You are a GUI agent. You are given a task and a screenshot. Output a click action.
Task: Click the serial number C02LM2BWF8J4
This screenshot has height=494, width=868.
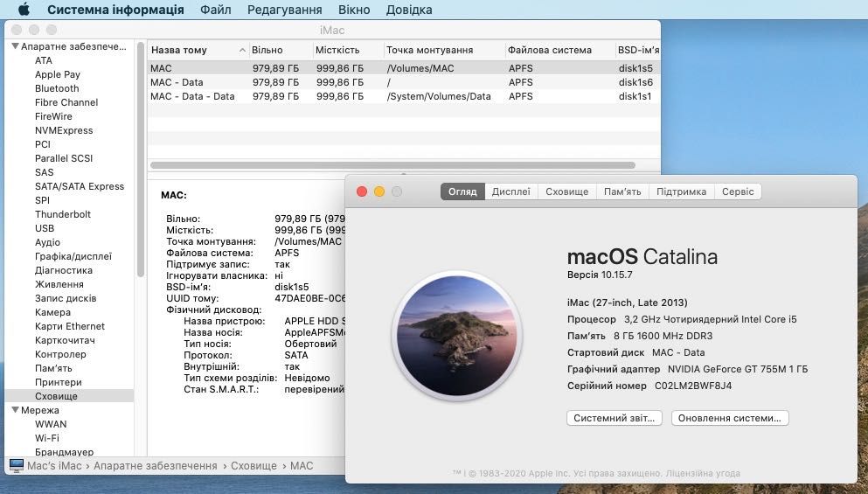(x=693, y=386)
